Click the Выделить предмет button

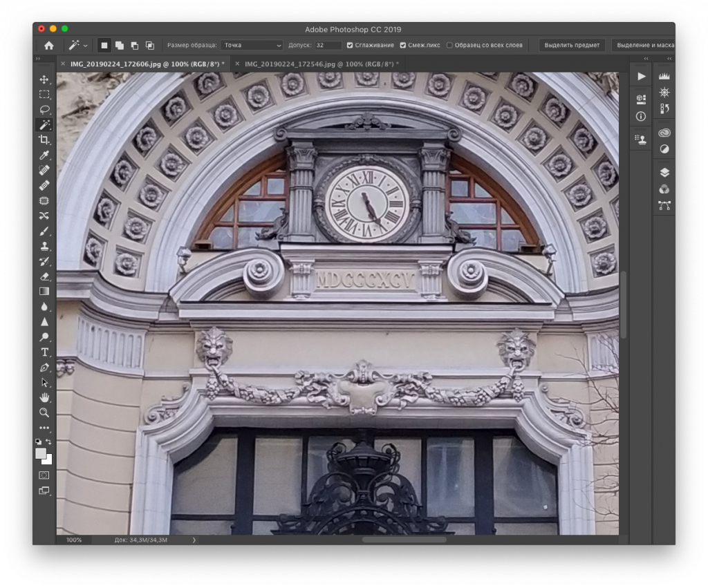click(572, 46)
